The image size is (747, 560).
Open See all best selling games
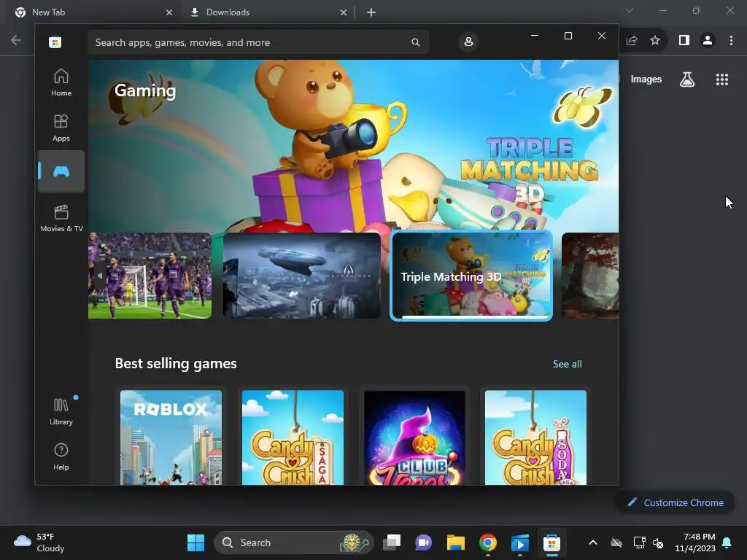(567, 364)
